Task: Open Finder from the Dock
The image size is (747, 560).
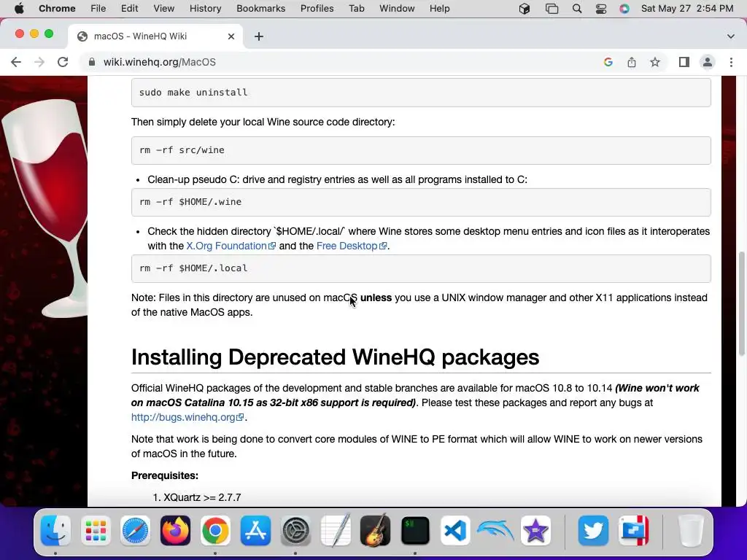Action: (x=55, y=531)
